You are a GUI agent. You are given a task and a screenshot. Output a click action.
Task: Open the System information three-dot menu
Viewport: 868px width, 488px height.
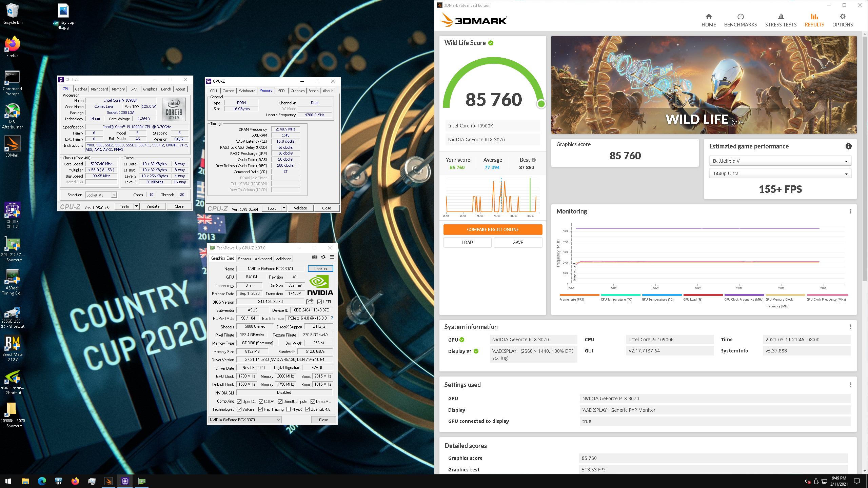tap(850, 327)
